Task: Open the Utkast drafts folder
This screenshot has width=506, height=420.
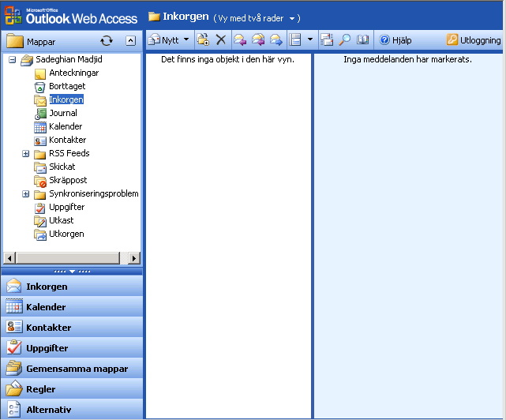Action: coord(62,220)
